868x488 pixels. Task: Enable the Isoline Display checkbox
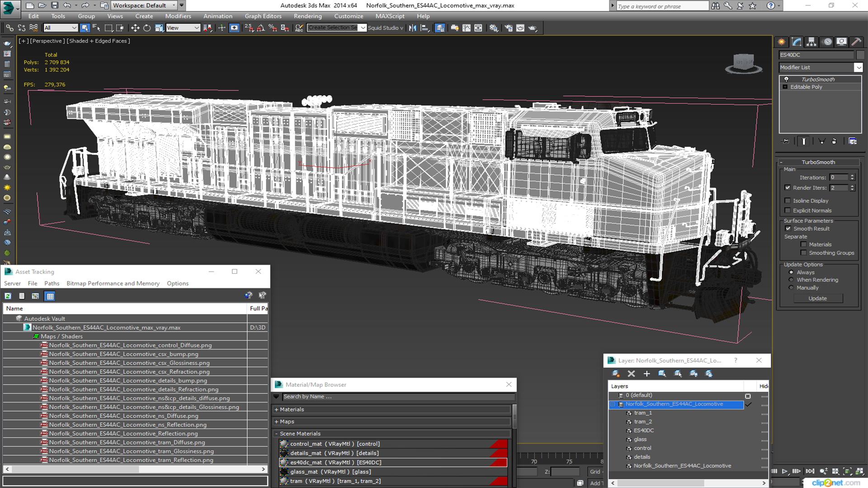pyautogui.click(x=788, y=201)
